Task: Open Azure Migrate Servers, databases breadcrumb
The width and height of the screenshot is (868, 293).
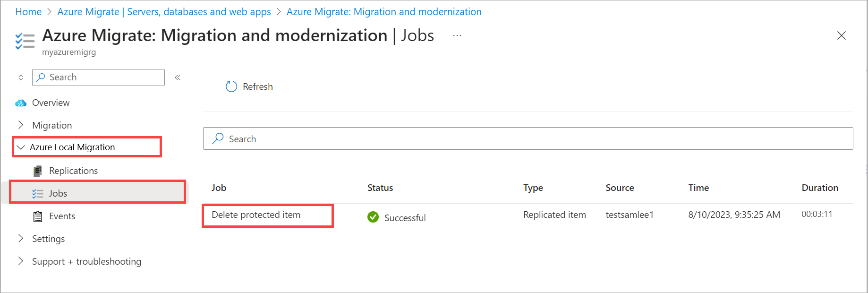Action: 164,12
